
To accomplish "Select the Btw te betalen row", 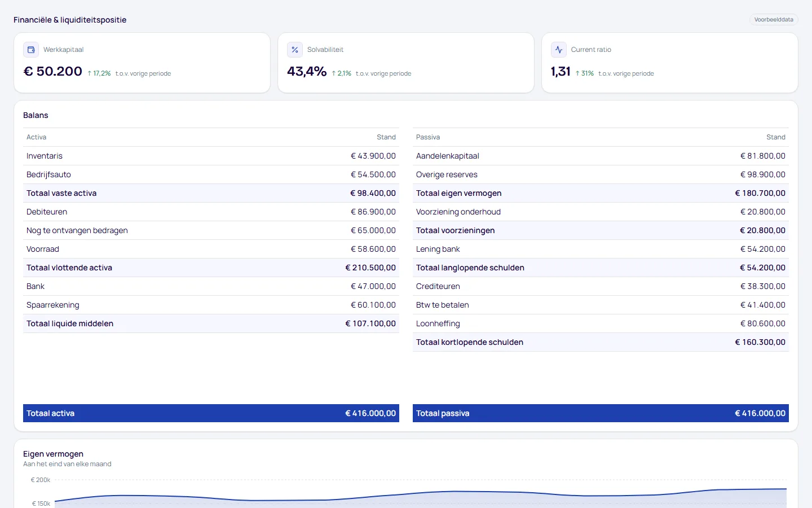I will [x=601, y=305].
